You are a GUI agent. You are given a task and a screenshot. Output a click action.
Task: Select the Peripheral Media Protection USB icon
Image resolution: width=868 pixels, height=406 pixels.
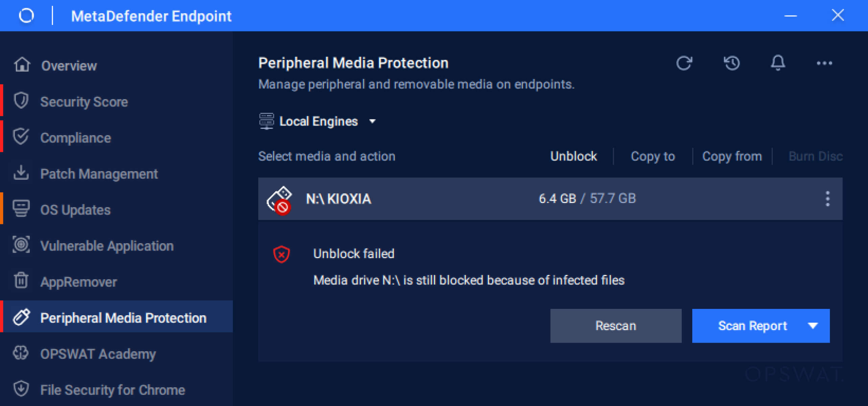click(21, 317)
